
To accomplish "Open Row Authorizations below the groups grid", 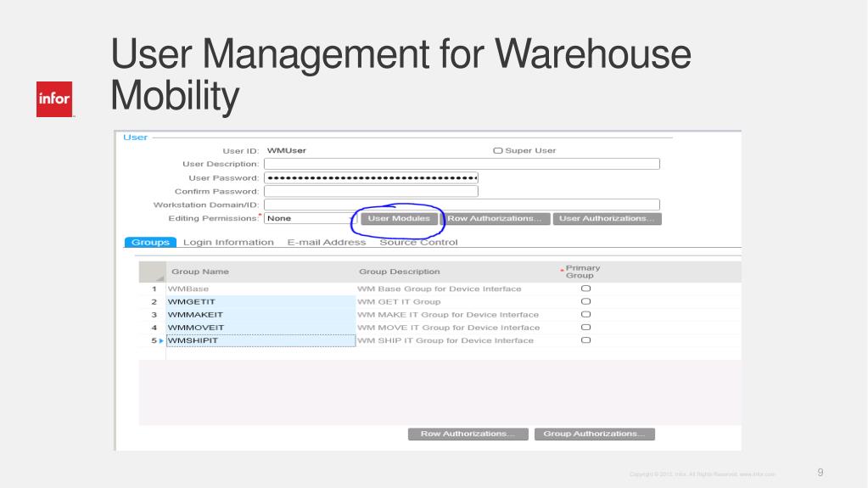I will (x=468, y=434).
